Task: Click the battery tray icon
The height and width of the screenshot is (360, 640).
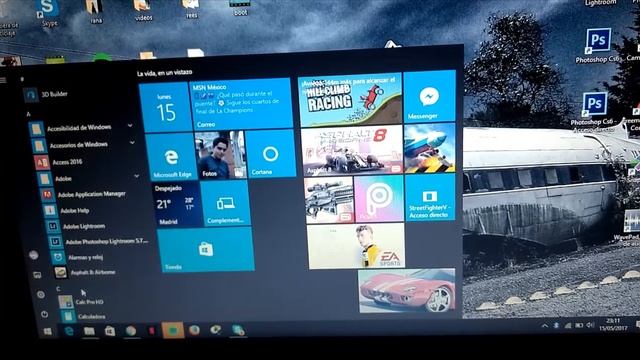Action: pos(579,325)
